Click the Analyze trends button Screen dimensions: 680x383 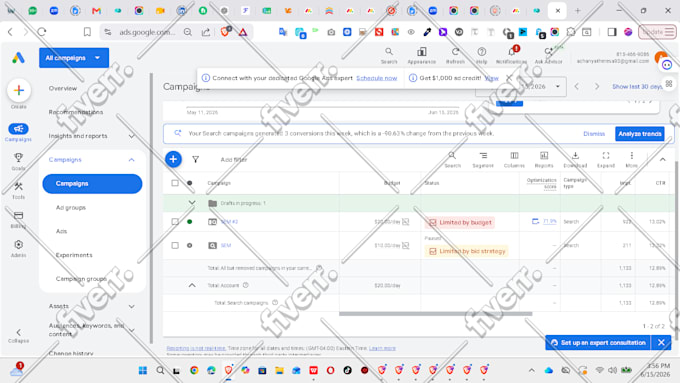(640, 134)
